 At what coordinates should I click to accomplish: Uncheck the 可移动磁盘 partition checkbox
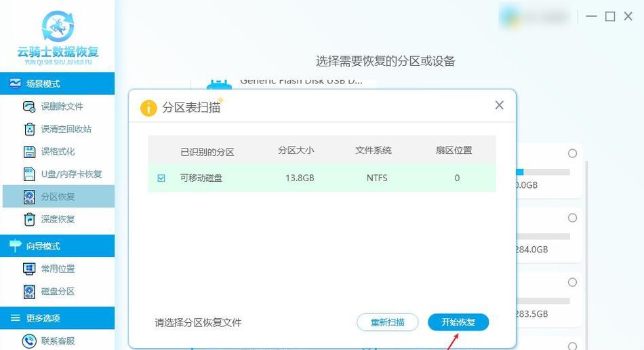[161, 178]
